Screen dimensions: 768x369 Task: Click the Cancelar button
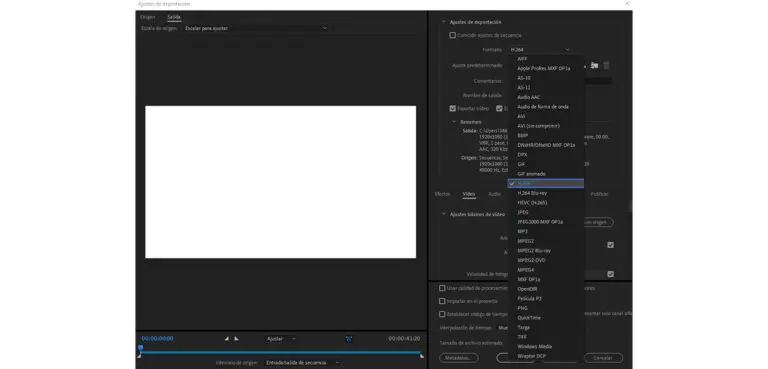point(603,358)
